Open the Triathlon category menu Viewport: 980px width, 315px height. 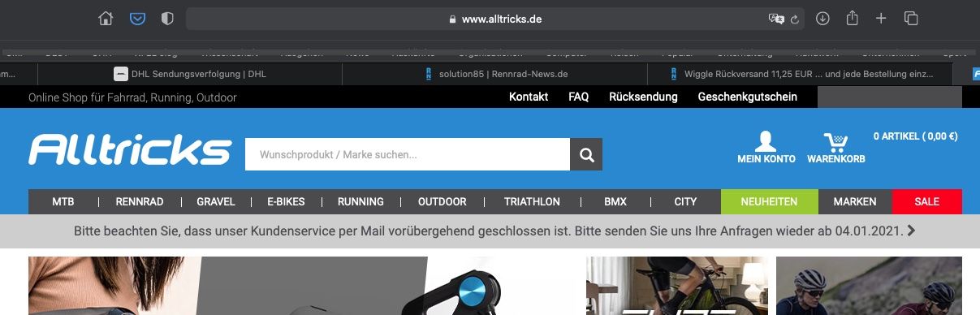pos(532,201)
